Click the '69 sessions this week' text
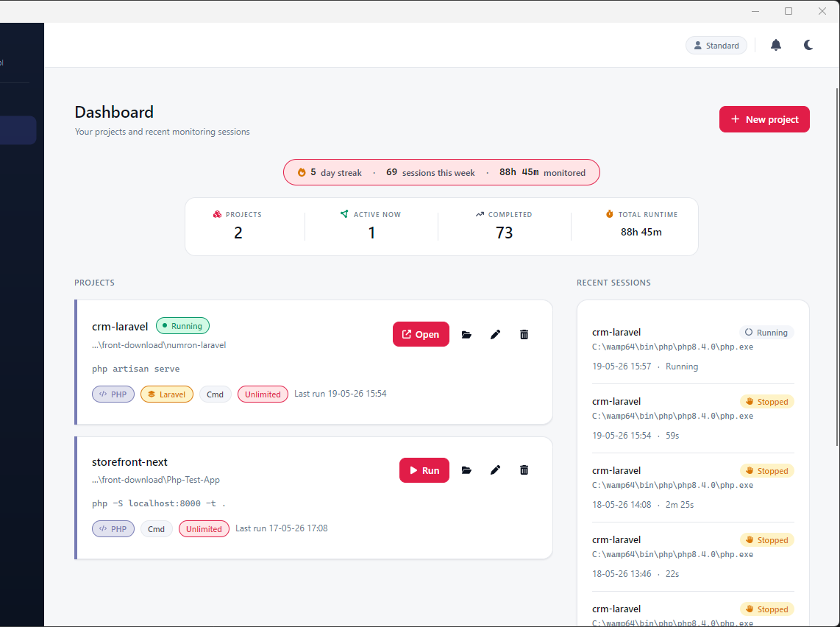 tap(430, 172)
